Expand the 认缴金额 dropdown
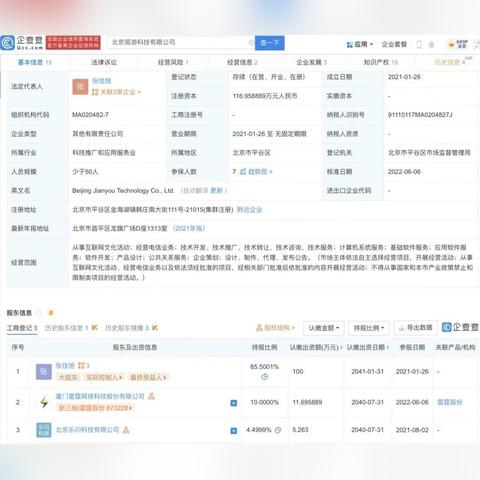Image resolution: width=480 pixels, height=480 pixels. [324, 328]
